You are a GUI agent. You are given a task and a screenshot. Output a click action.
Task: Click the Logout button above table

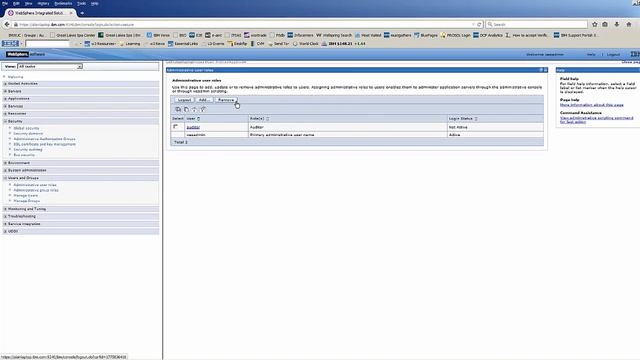pyautogui.click(x=184, y=100)
